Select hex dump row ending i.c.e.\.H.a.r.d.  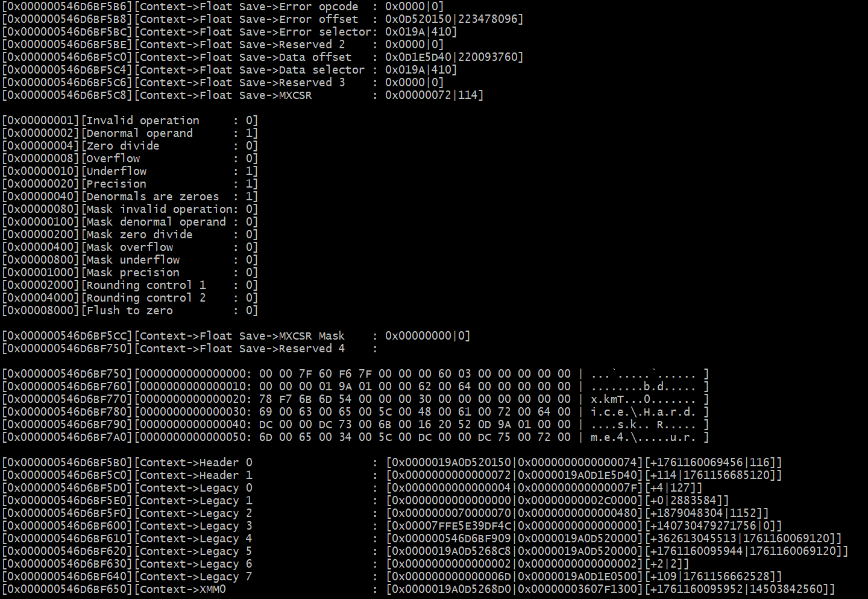[x=356, y=412]
